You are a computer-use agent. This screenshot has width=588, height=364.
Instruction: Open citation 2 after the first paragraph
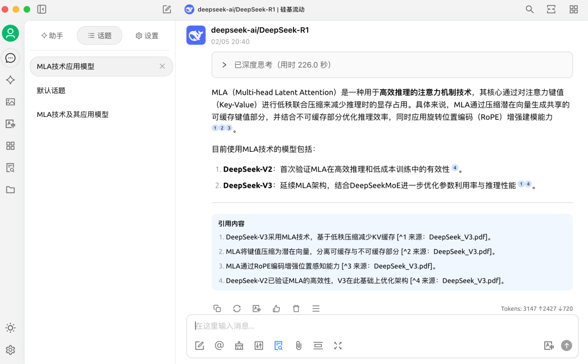tap(222, 128)
